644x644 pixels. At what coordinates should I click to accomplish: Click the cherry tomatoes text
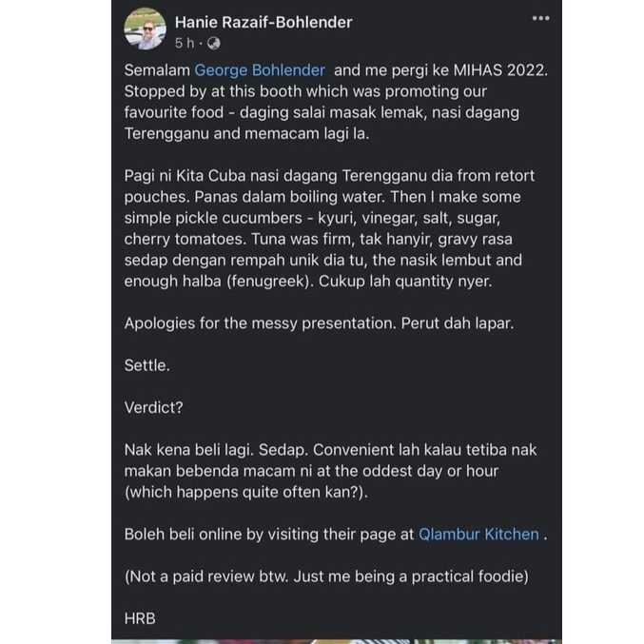(185, 239)
